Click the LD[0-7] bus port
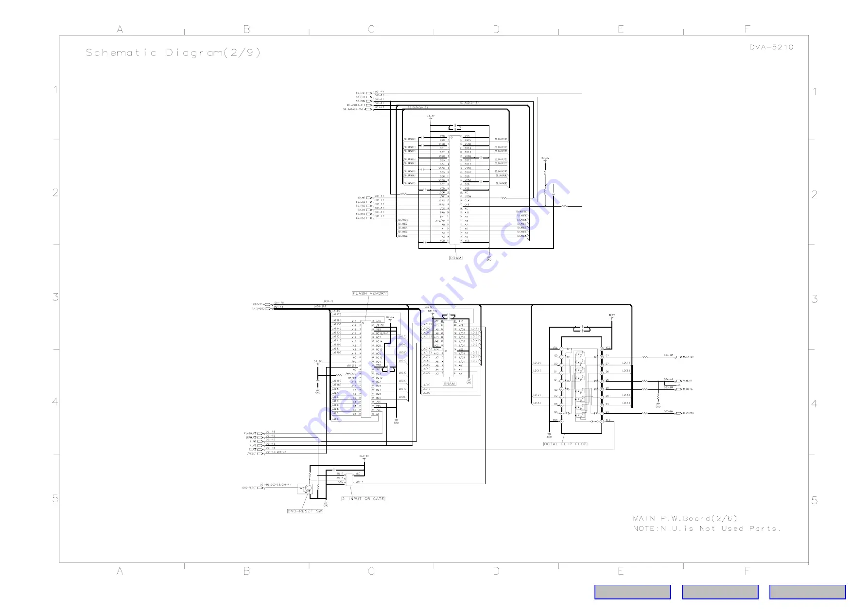This screenshot has width=868, height=614. pos(268,305)
